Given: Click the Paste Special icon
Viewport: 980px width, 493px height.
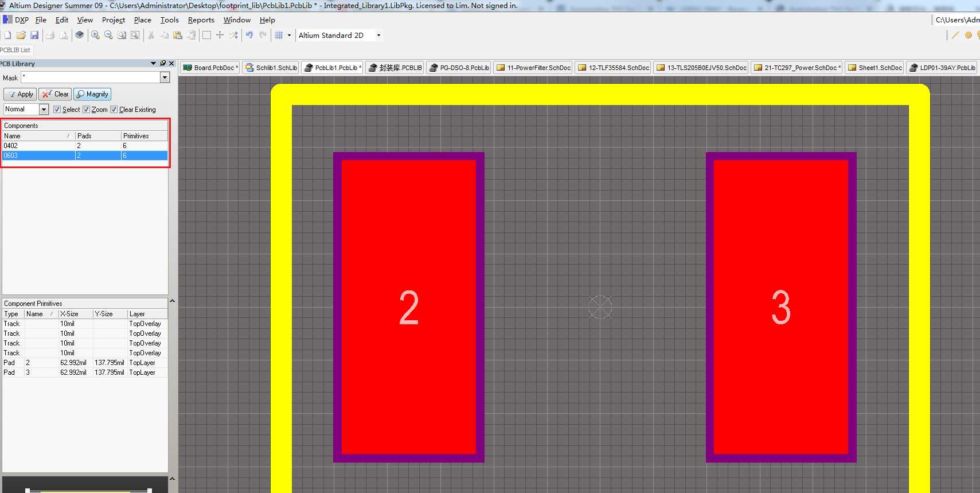Looking at the screenshot, I should click(191, 35).
